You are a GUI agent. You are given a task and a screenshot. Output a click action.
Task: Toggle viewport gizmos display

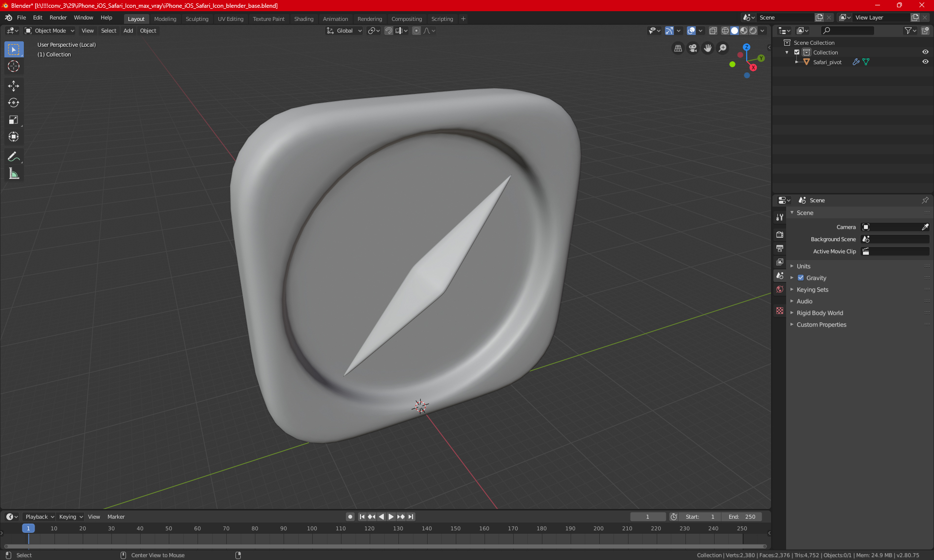669,31
